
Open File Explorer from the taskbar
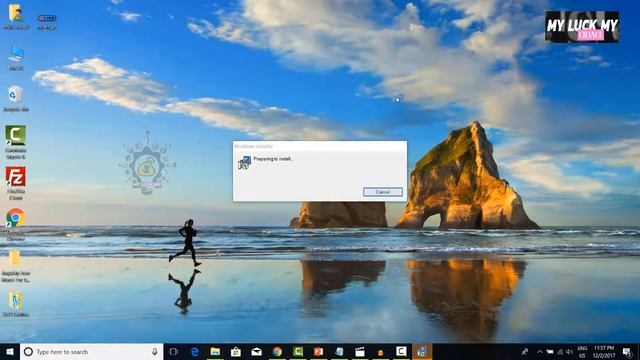[215, 351]
